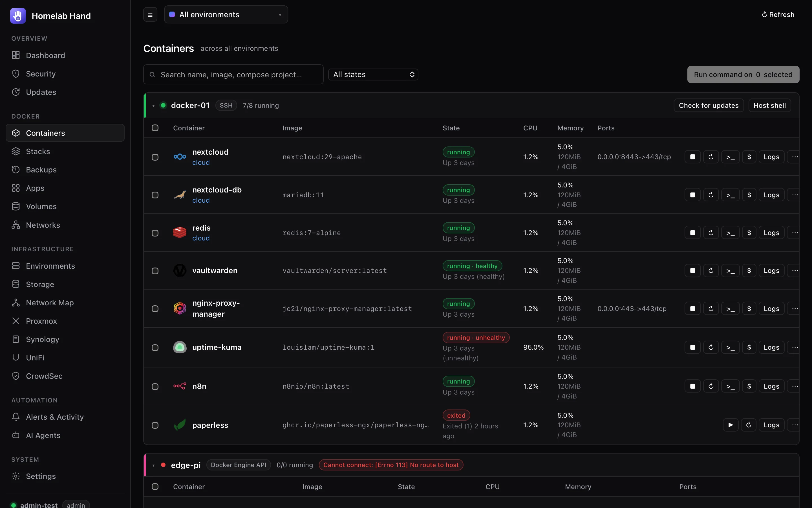Open Alerts & Activity page
The width and height of the screenshot is (812, 508).
pyautogui.click(x=65, y=417)
